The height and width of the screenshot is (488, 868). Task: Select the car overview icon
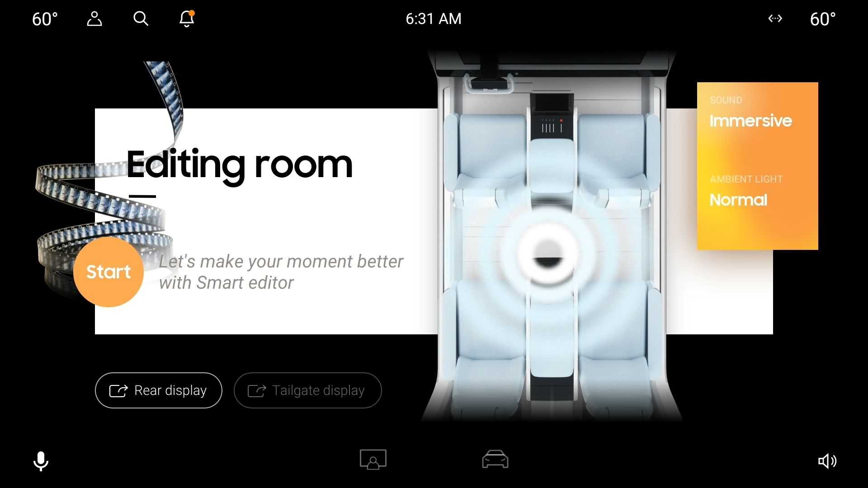coord(495,459)
